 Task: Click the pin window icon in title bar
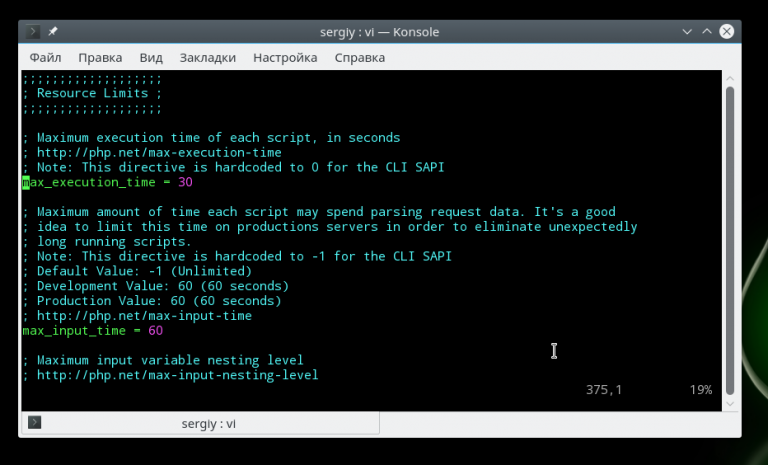click(53, 32)
